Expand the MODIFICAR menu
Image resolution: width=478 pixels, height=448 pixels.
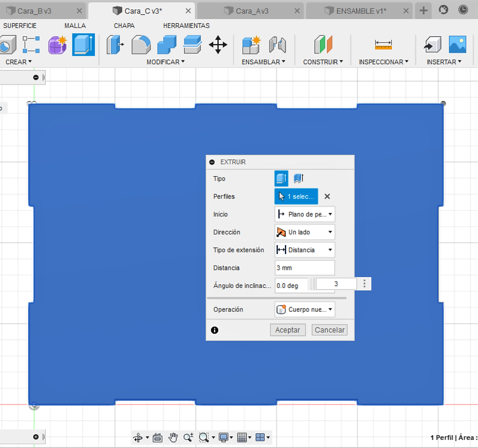(166, 62)
